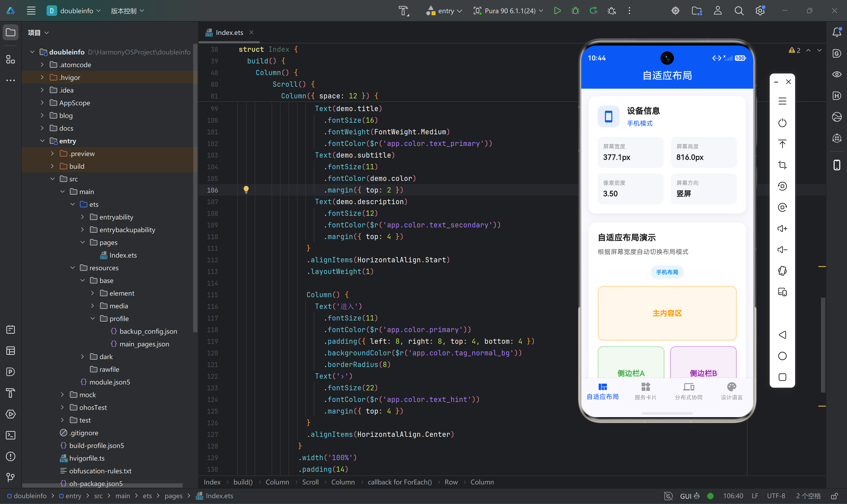
Task: Apply hot reload changes icon
Action: coord(593,11)
